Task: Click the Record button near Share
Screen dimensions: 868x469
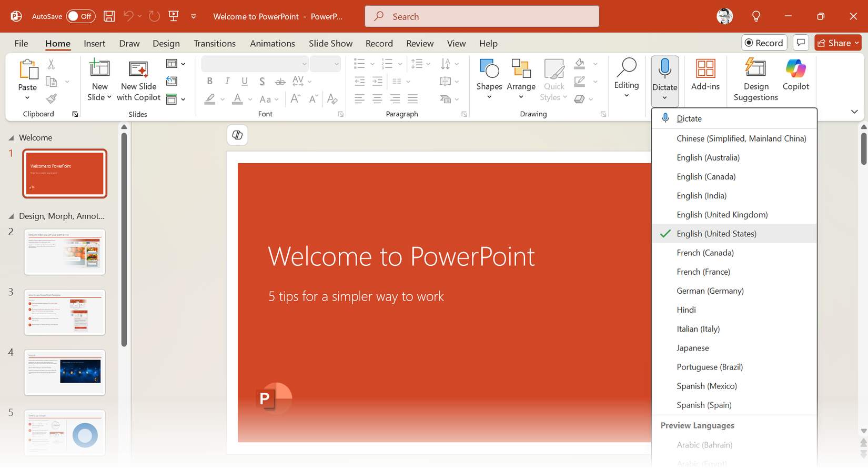Action: click(x=764, y=43)
